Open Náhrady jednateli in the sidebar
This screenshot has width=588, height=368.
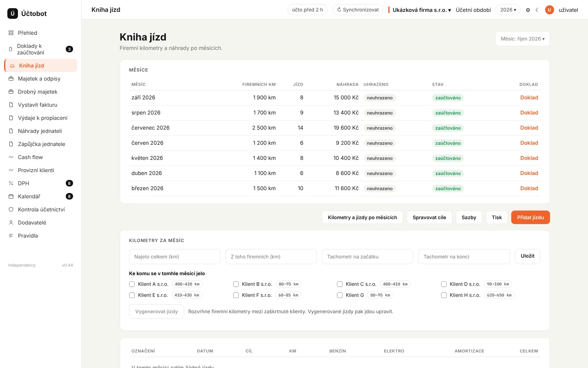point(40,131)
